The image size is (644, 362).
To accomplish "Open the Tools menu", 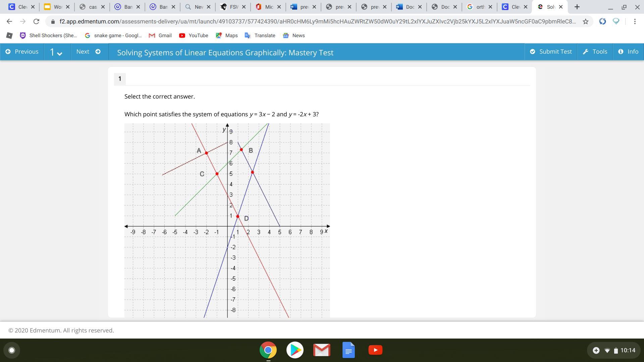I will point(595,52).
